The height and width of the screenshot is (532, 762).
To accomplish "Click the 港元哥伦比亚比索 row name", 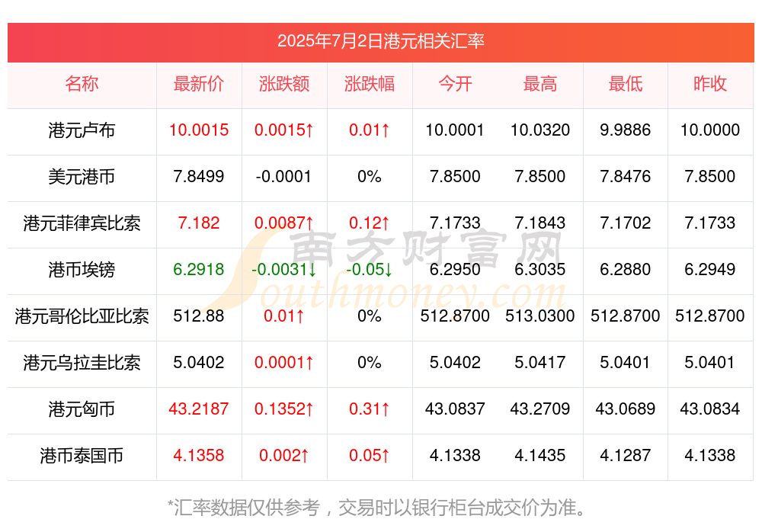I will coord(82,316).
